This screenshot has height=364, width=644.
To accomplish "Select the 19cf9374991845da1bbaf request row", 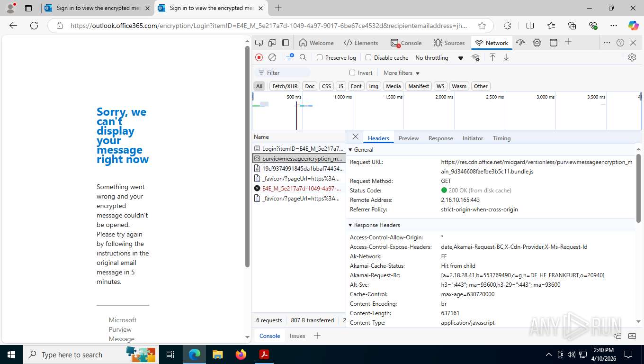I will click(x=299, y=168).
